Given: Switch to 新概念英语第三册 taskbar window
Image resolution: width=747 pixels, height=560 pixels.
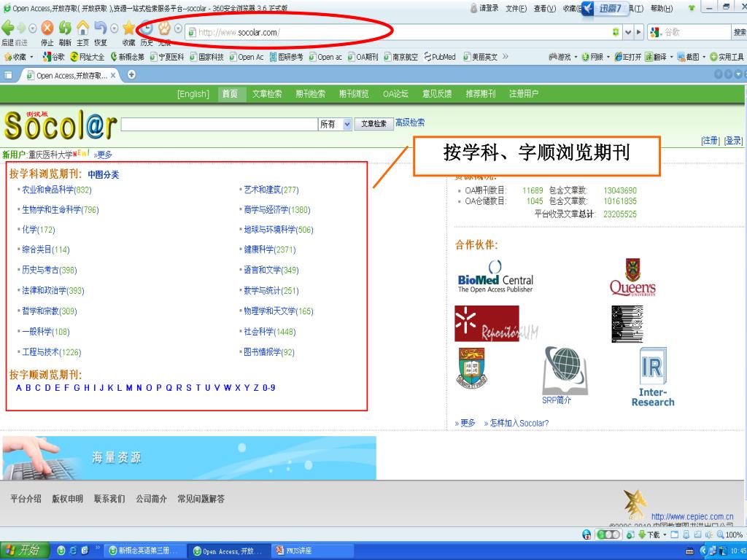Looking at the screenshot, I should click(144, 551).
